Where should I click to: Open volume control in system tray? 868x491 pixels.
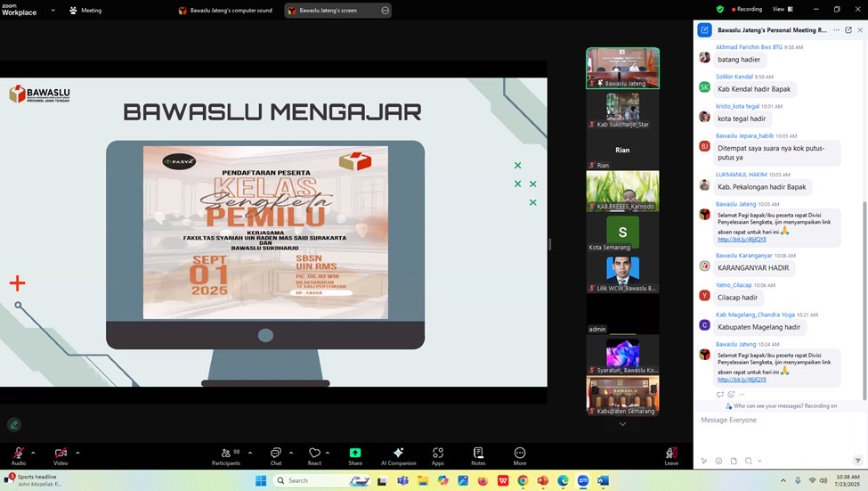coord(823,480)
